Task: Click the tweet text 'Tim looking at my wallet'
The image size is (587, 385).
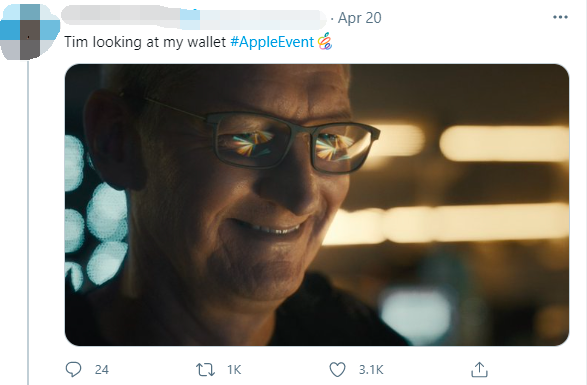Action: 145,42
